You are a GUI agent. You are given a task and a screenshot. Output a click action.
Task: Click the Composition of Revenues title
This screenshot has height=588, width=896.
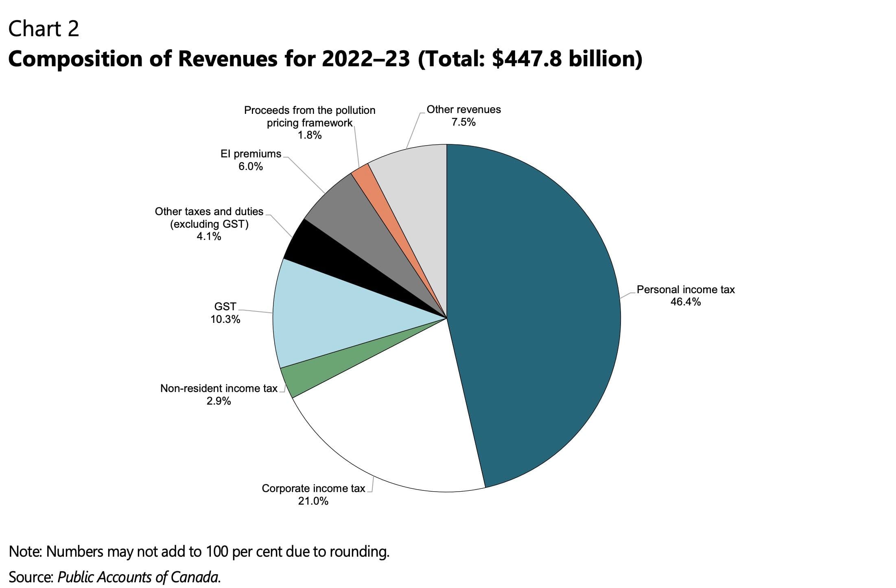(x=325, y=59)
